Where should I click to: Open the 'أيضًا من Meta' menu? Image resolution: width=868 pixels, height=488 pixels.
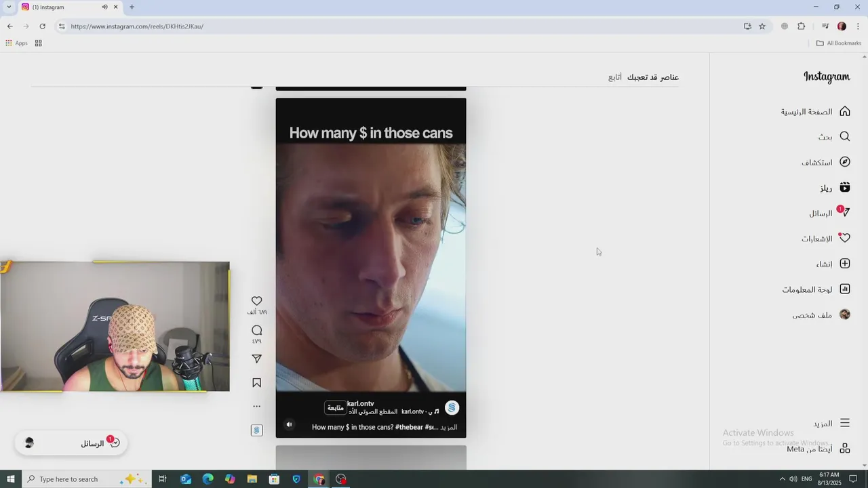[818, 449]
